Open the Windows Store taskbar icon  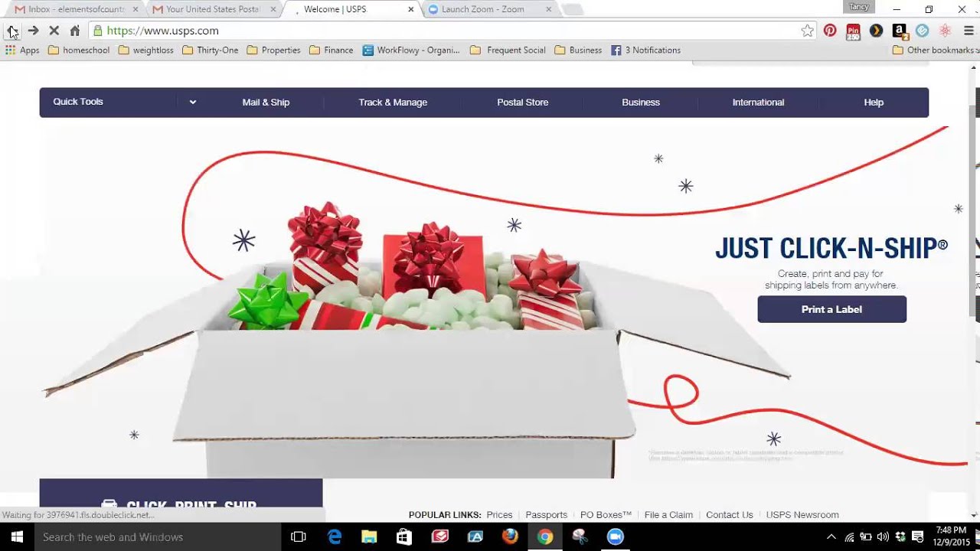tap(404, 537)
